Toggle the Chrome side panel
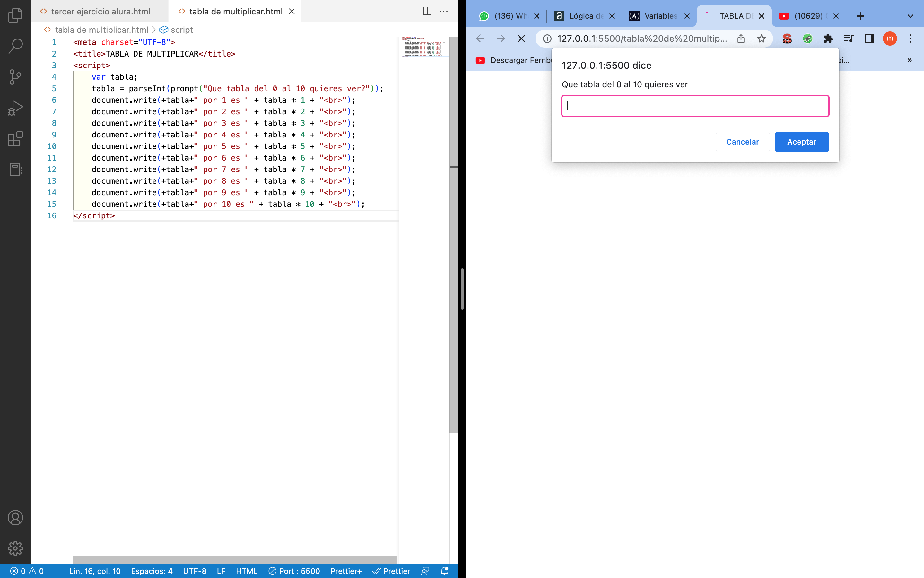 tap(869, 39)
